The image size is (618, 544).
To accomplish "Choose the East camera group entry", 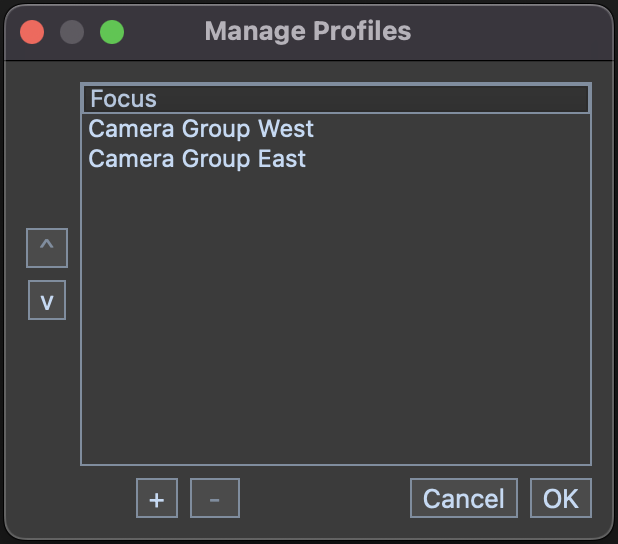I will [x=335, y=159].
